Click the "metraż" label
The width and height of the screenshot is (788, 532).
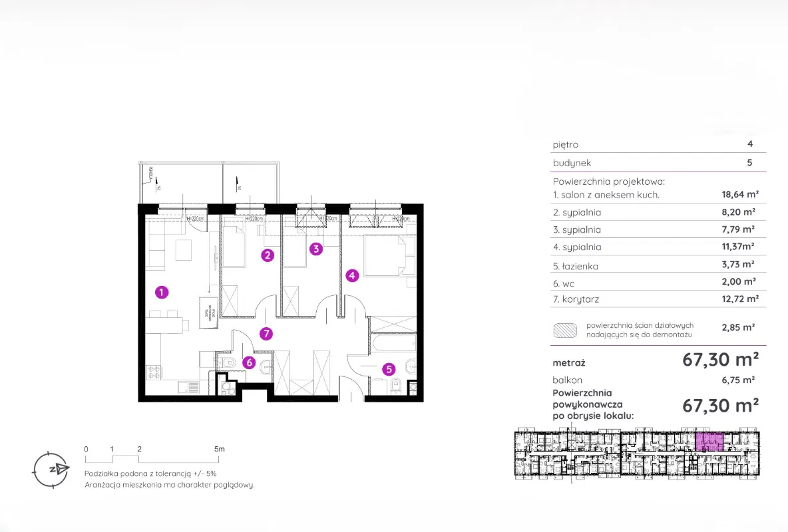(568, 362)
